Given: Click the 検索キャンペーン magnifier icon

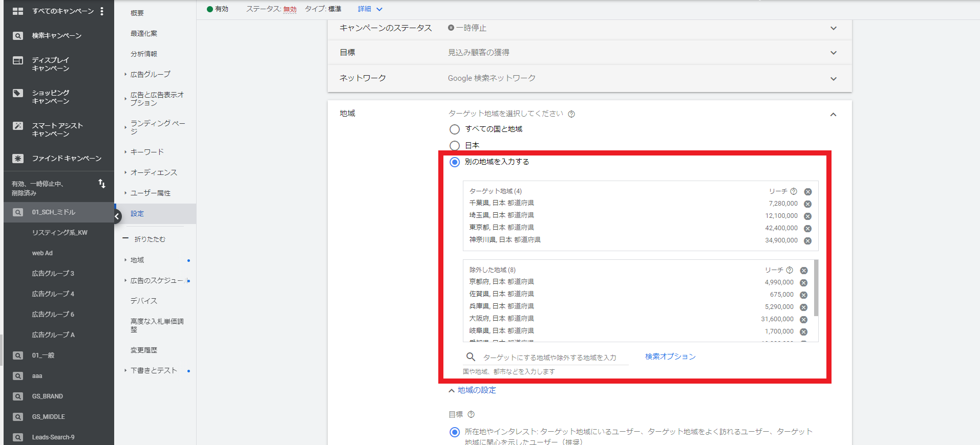Looking at the screenshot, I should pos(18,36).
